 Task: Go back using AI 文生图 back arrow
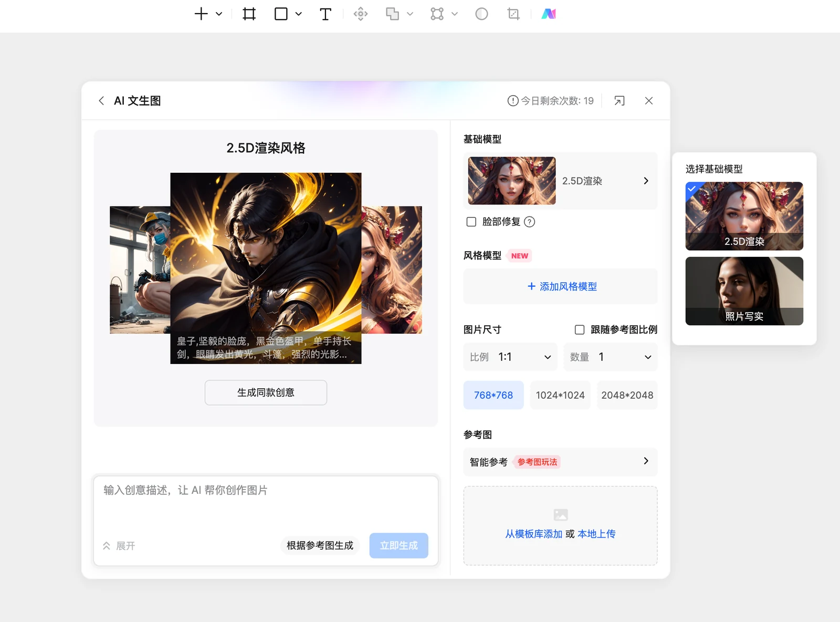point(101,100)
